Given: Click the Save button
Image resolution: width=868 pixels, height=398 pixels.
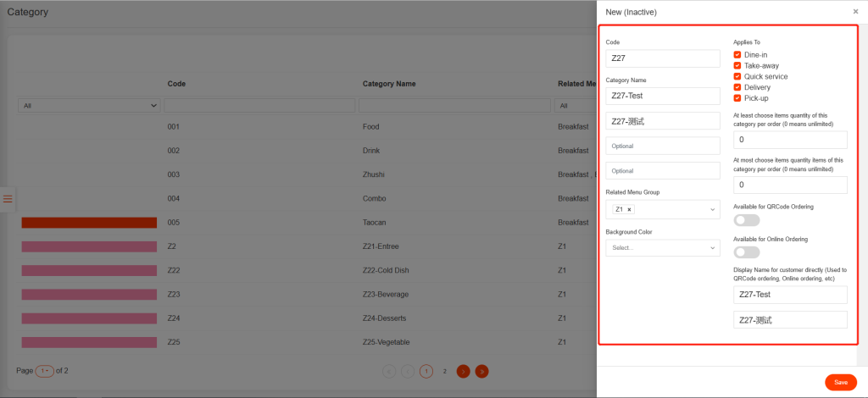Looking at the screenshot, I should click(840, 382).
